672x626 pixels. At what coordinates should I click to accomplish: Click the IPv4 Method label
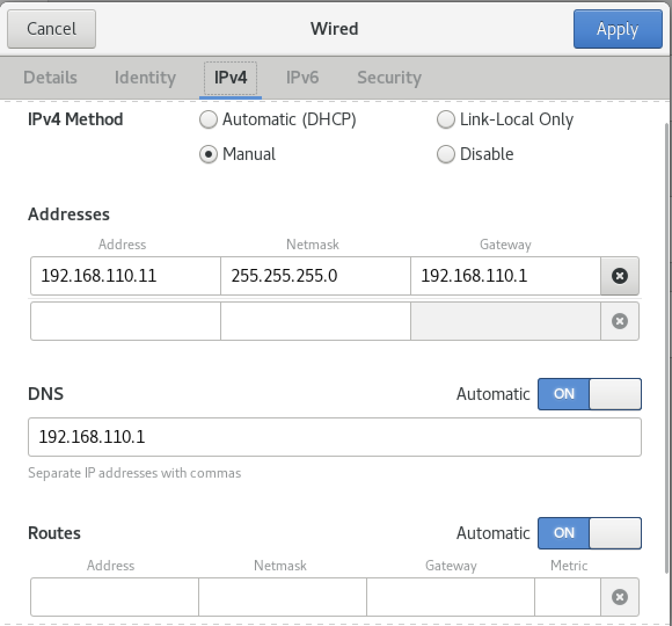[75, 119]
